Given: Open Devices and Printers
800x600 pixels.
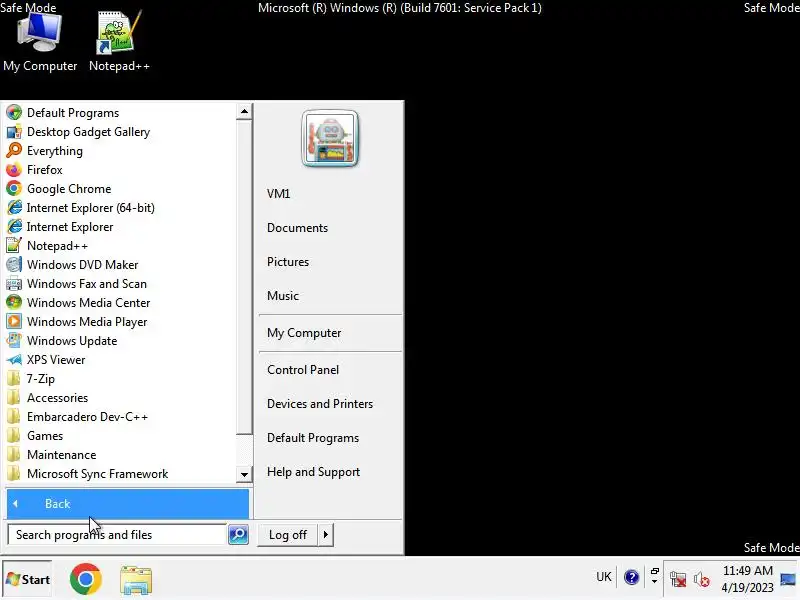Looking at the screenshot, I should (320, 404).
